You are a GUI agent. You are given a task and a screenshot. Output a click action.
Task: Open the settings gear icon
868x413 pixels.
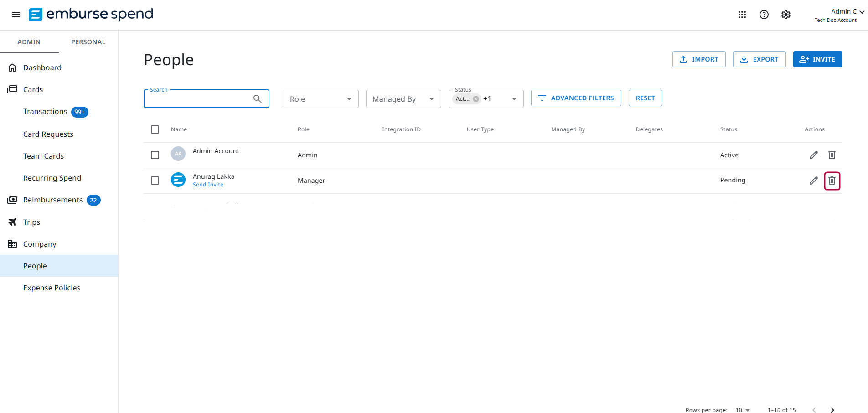pos(786,15)
